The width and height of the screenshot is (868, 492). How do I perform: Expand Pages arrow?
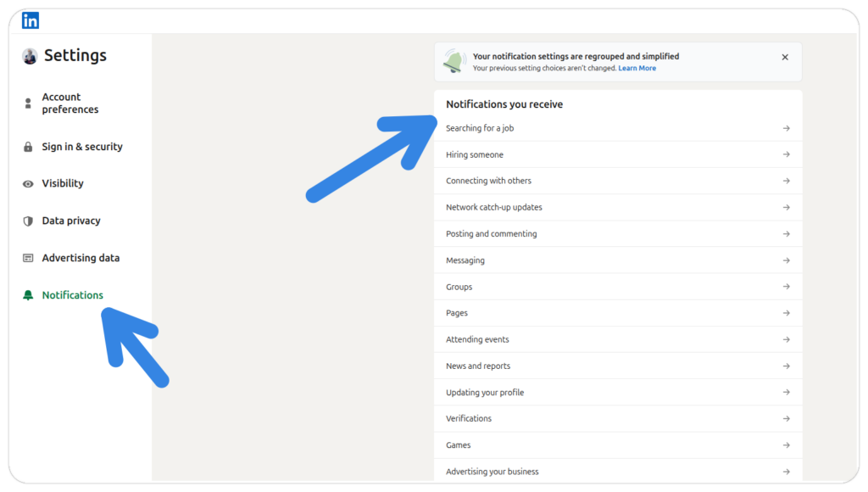[786, 313]
